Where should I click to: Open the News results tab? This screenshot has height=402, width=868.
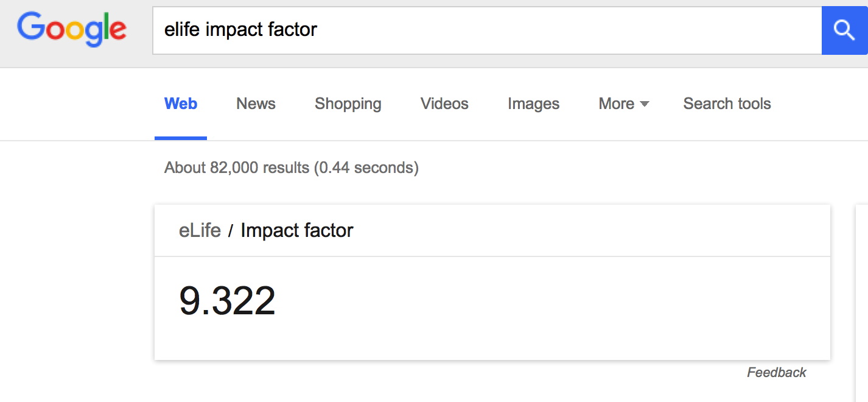(x=256, y=104)
